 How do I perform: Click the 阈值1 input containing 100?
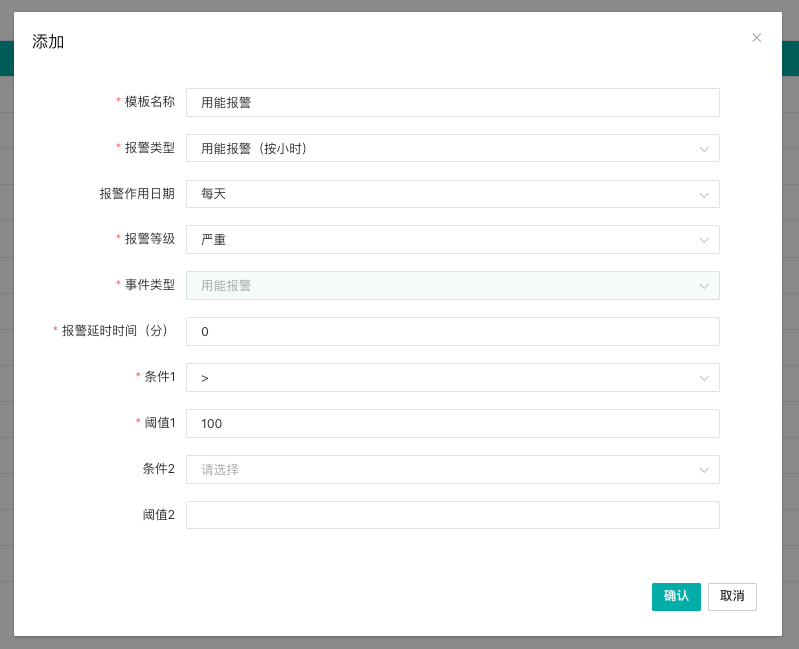[x=452, y=424]
